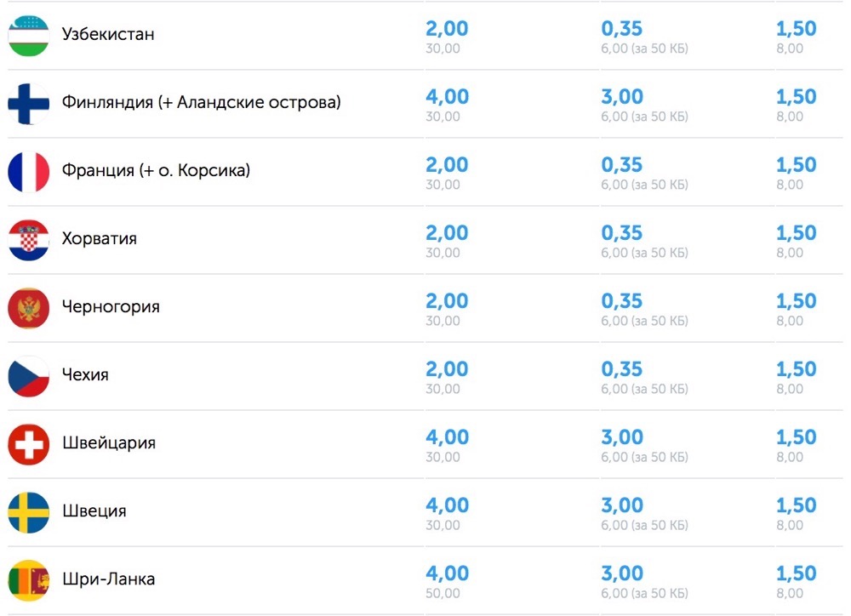Select the Швеция country name
The width and height of the screenshot is (851, 616).
(94, 510)
